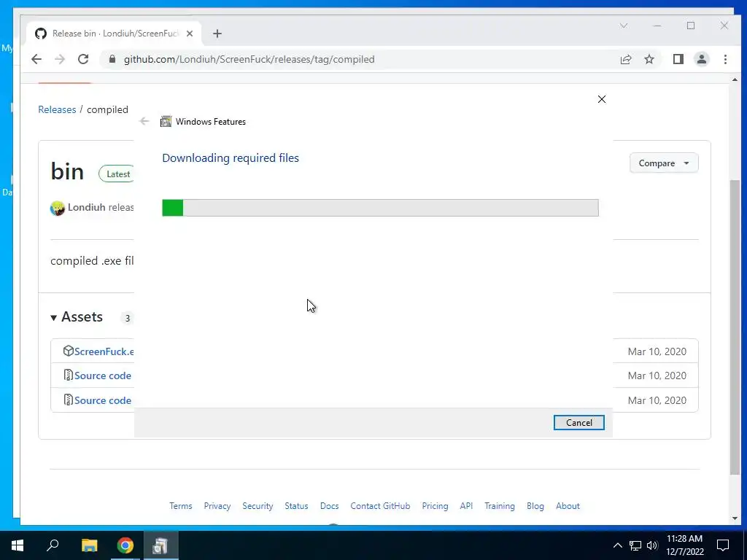Open the notification center
The width and height of the screenshot is (747, 560).
[x=723, y=545]
